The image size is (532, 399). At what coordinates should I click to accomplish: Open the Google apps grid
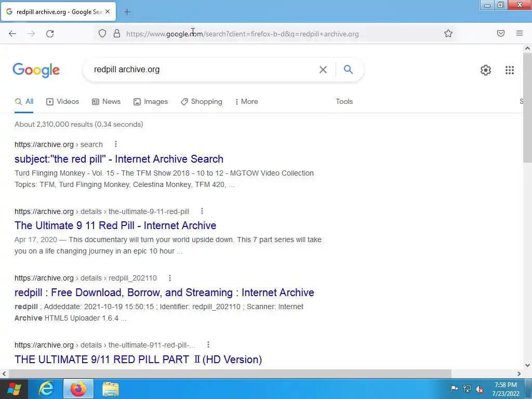click(x=510, y=70)
